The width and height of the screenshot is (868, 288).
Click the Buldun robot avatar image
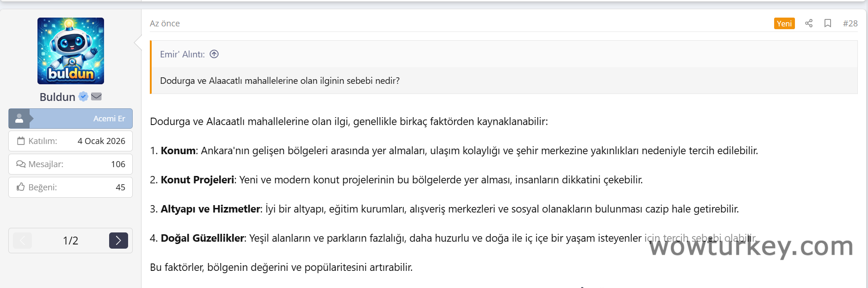[x=71, y=51]
